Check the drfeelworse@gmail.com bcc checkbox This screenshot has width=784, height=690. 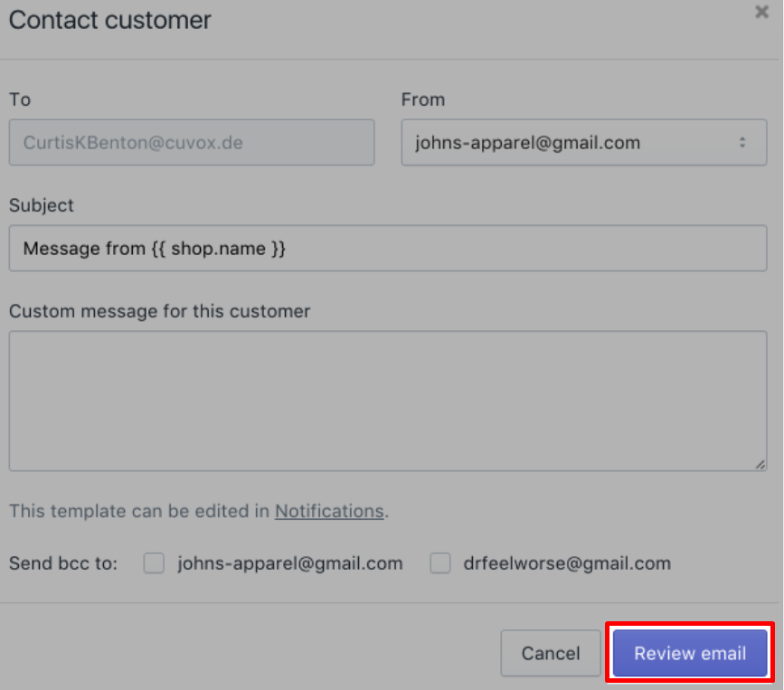(440, 563)
